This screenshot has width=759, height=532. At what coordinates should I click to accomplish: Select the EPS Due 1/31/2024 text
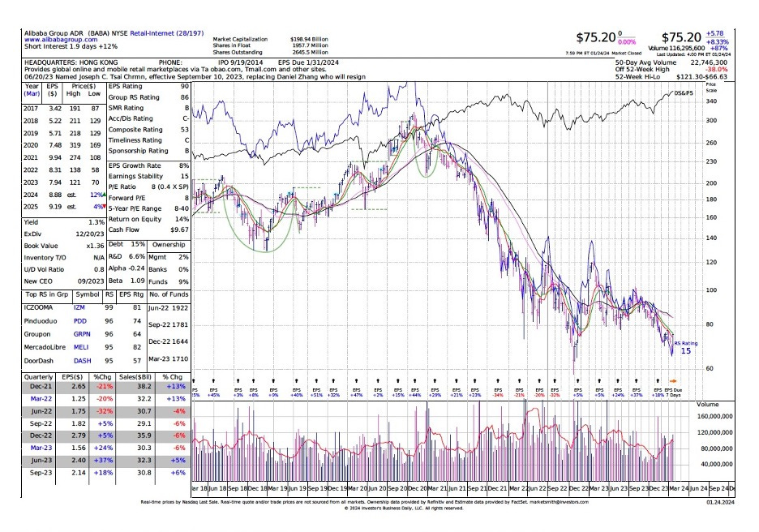coord(308,62)
